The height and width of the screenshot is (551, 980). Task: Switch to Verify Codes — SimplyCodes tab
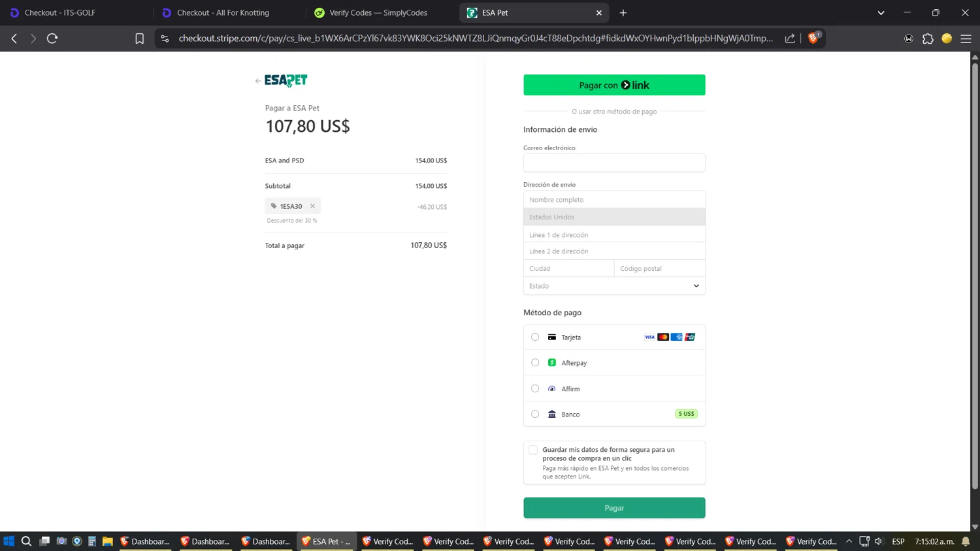382,12
